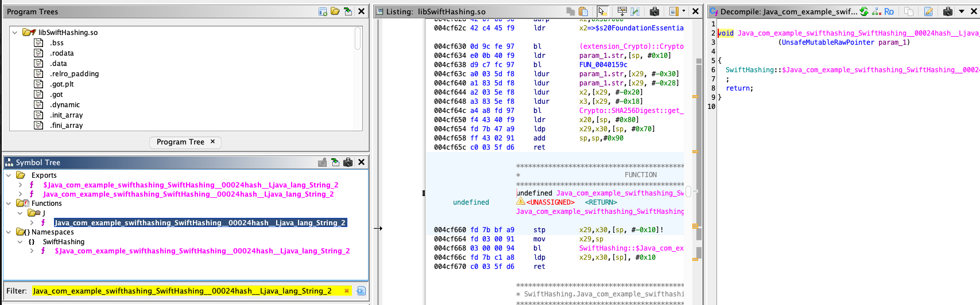Screen dimensions: 980x305
Task: Collapse the Functions folder
Action: click(9, 204)
